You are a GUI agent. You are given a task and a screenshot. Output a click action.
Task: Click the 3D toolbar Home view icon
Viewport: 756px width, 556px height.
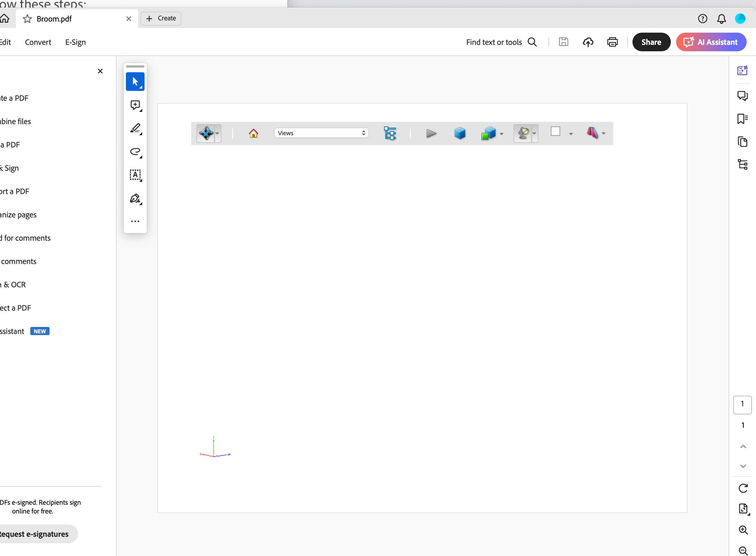(254, 133)
